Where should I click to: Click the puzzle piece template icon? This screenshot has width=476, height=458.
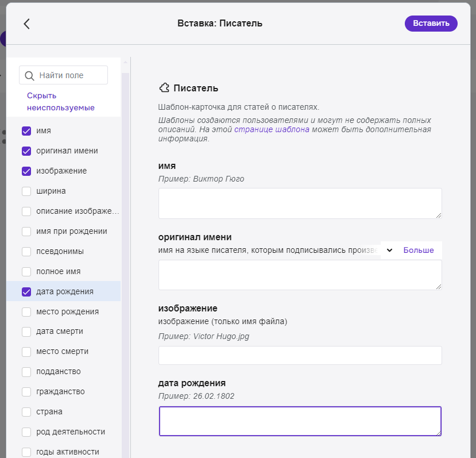pyautogui.click(x=164, y=88)
